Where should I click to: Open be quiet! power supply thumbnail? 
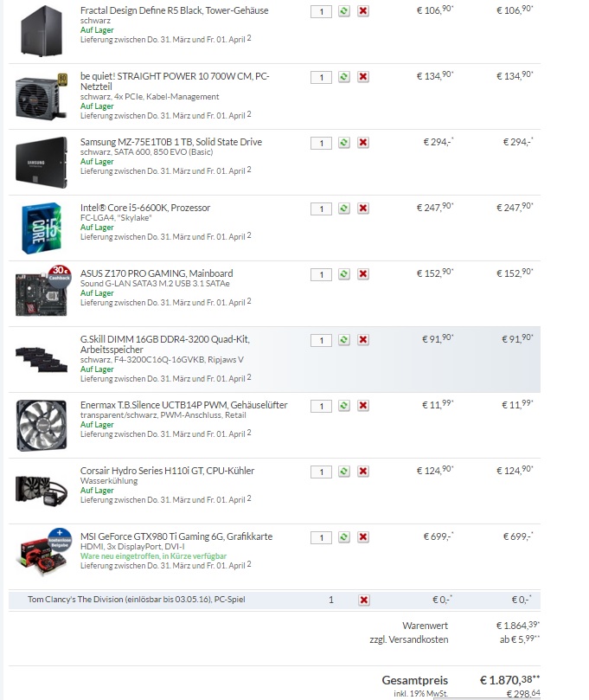41,97
